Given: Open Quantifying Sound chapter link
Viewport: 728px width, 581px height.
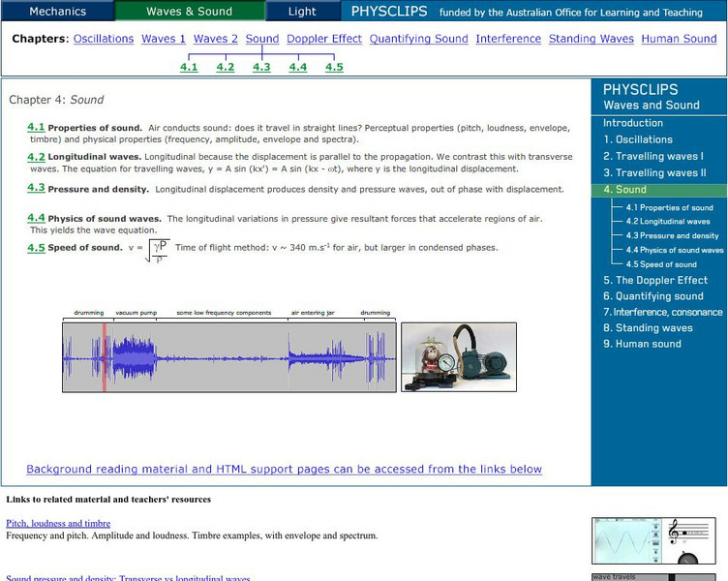Looking at the screenshot, I should click(418, 39).
